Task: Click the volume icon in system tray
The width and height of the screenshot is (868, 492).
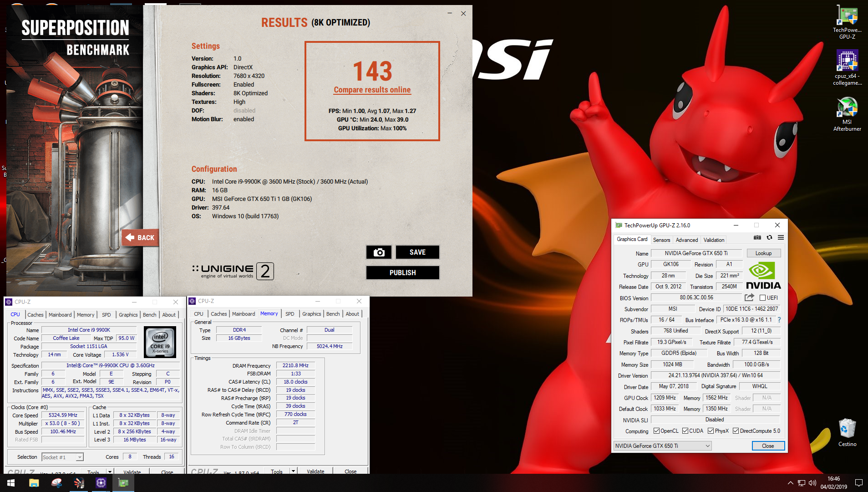Action: click(812, 483)
